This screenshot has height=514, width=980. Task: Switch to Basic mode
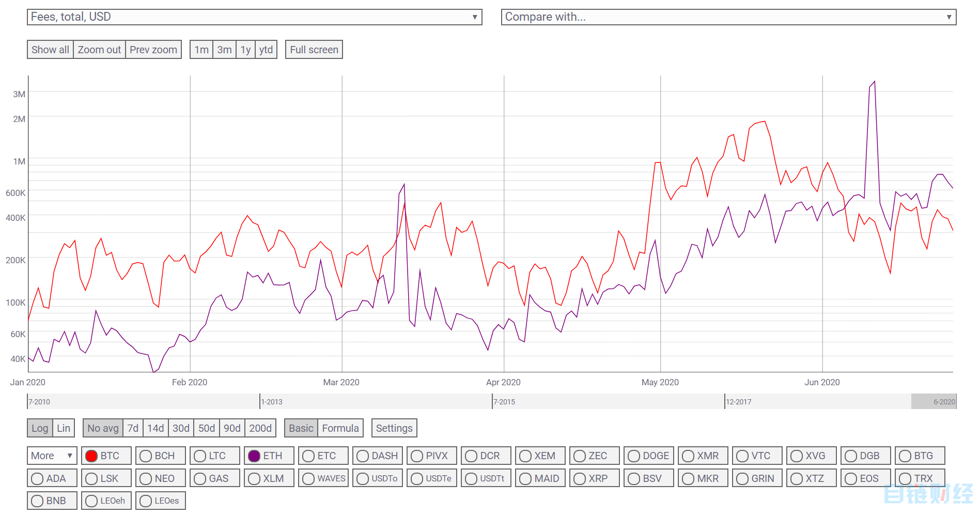301,428
